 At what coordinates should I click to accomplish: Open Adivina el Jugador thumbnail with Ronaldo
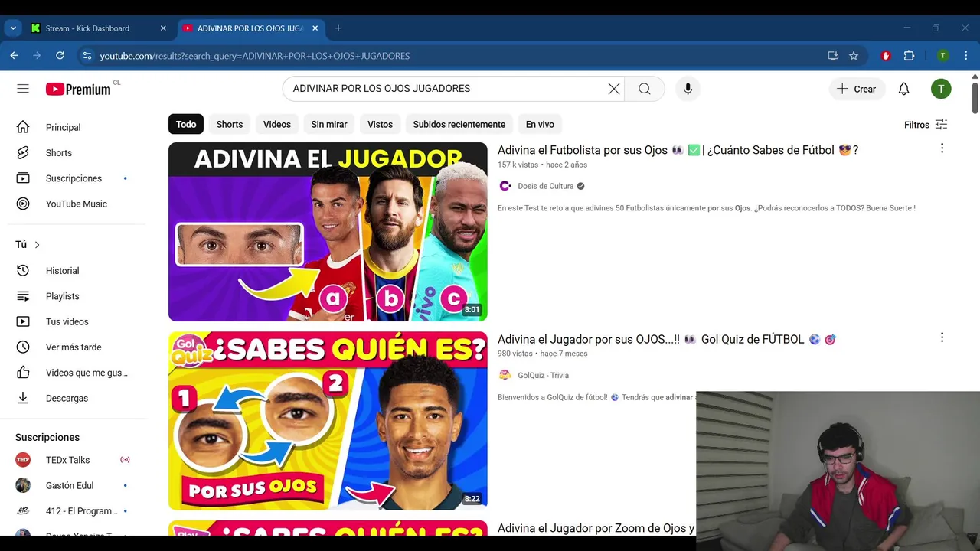click(328, 232)
